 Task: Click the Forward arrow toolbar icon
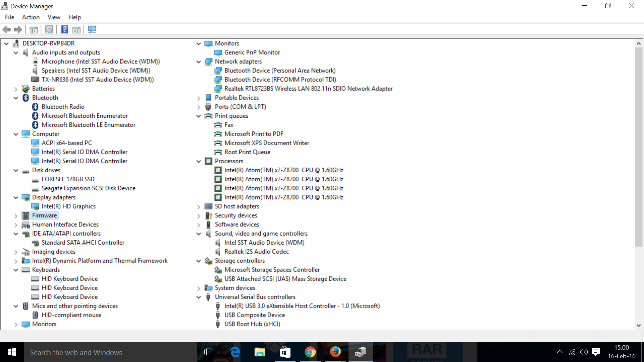[x=18, y=29]
